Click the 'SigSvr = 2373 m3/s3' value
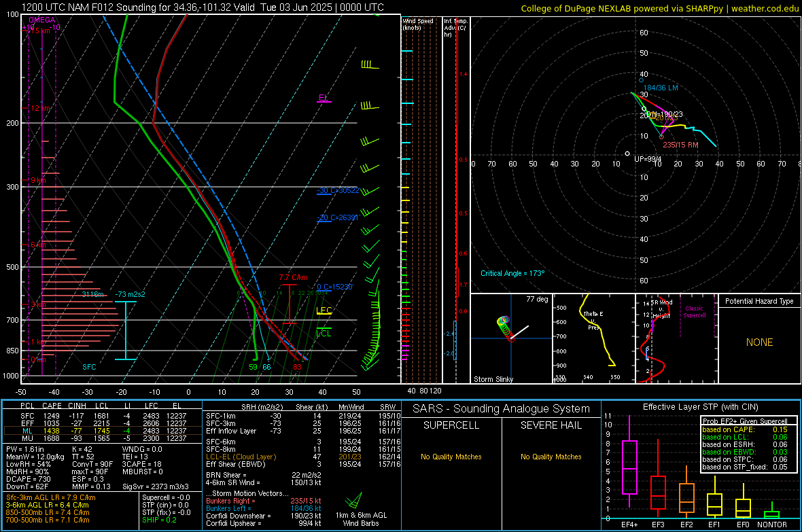The height and width of the screenshot is (532, 802). pos(156,486)
